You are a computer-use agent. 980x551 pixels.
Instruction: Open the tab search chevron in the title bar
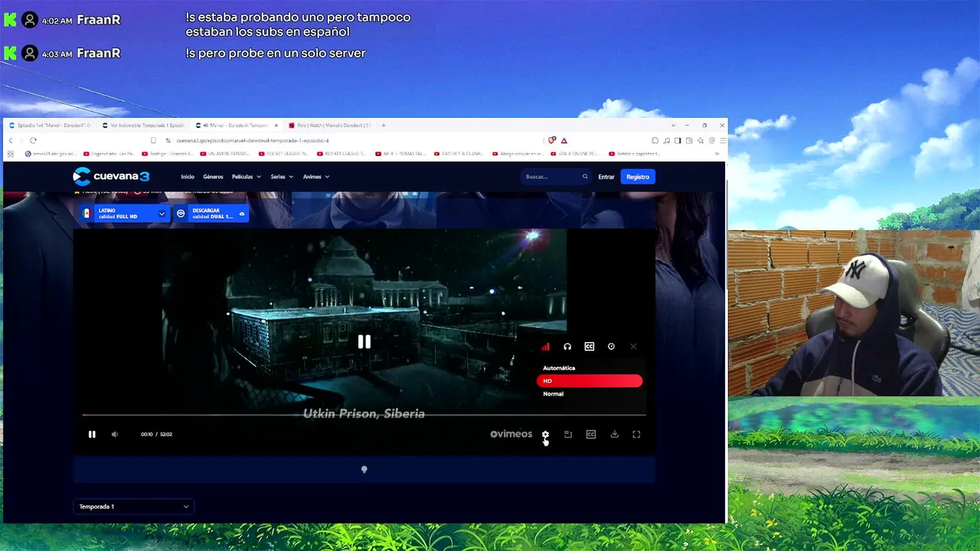click(x=673, y=126)
